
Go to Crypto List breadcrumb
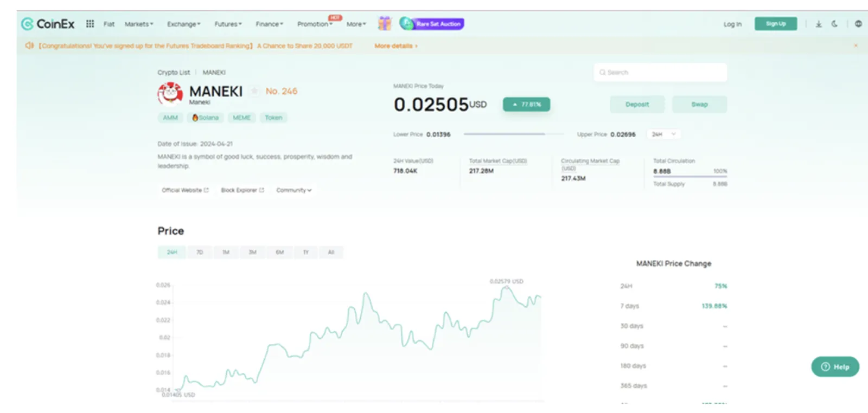pyautogui.click(x=174, y=72)
